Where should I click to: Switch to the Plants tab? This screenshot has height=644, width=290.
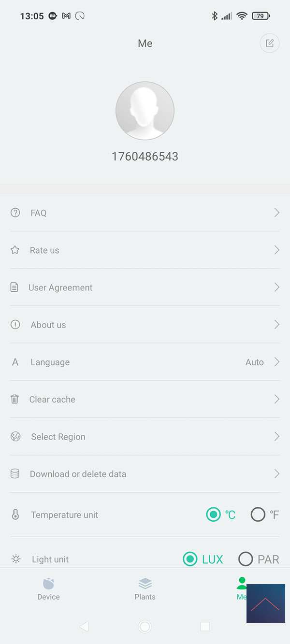[145, 588]
